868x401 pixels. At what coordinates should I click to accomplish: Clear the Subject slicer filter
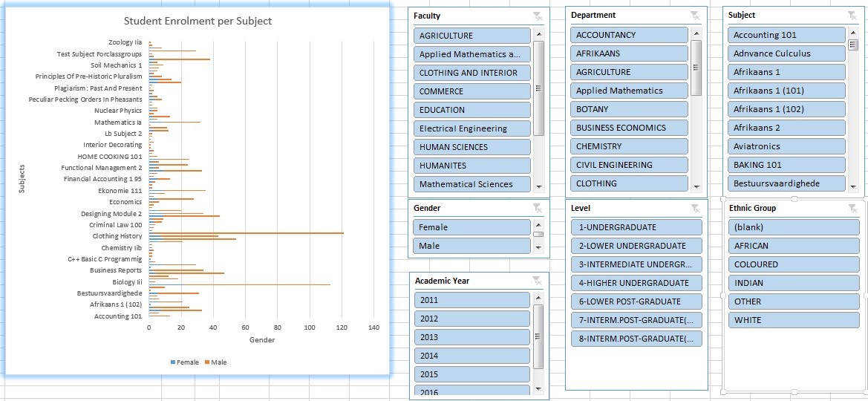click(852, 16)
